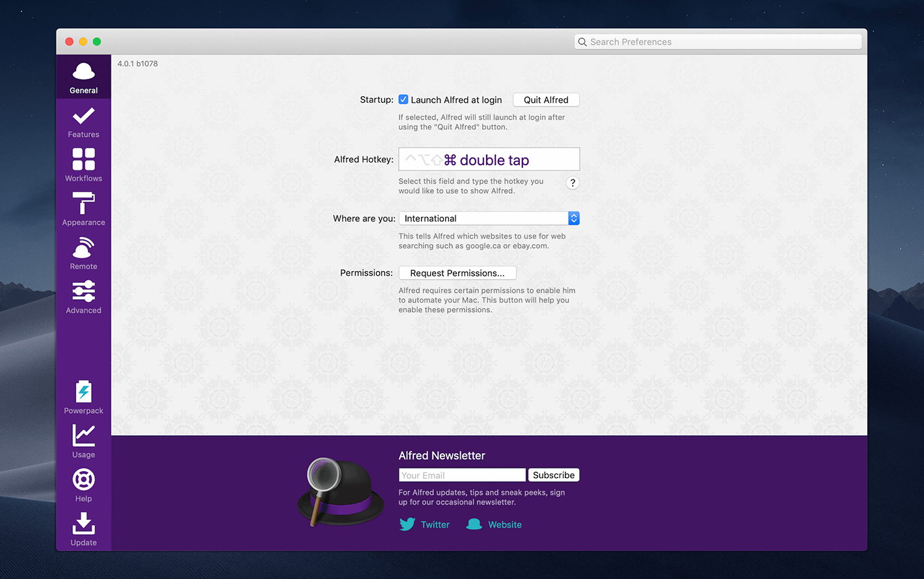Click the search magnifier icon
The width and height of the screenshot is (924, 579).
(x=582, y=42)
